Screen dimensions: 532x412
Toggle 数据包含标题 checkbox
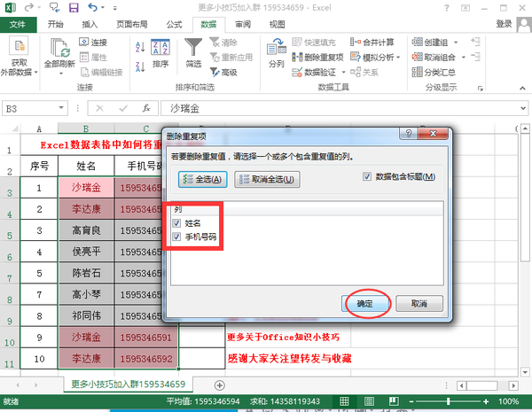click(367, 176)
